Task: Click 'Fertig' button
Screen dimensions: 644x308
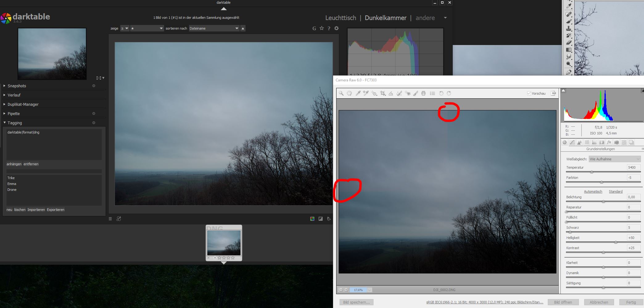Action: pos(631,302)
